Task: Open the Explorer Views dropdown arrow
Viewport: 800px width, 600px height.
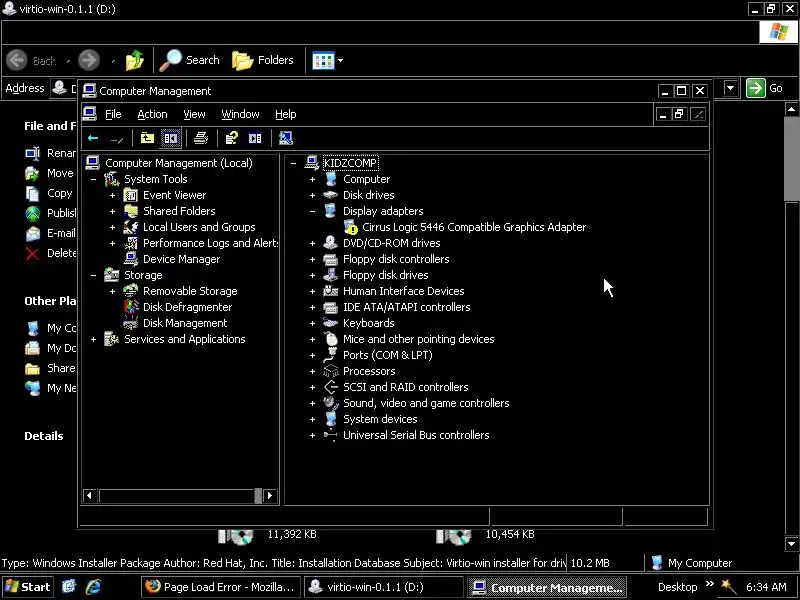Action: pos(340,60)
